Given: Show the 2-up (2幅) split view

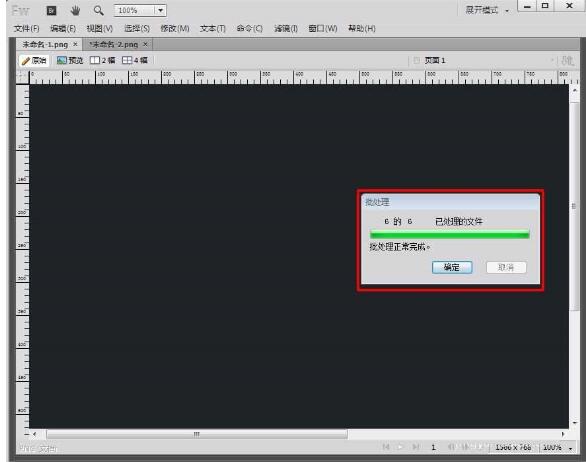Looking at the screenshot, I should point(103,61).
